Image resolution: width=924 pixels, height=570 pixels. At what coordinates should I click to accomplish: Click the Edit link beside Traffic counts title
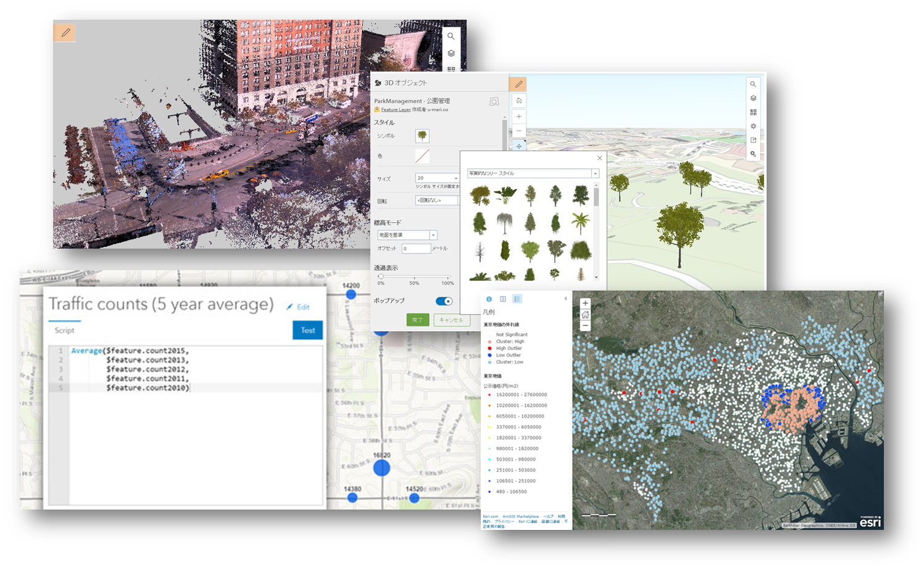pos(298,307)
